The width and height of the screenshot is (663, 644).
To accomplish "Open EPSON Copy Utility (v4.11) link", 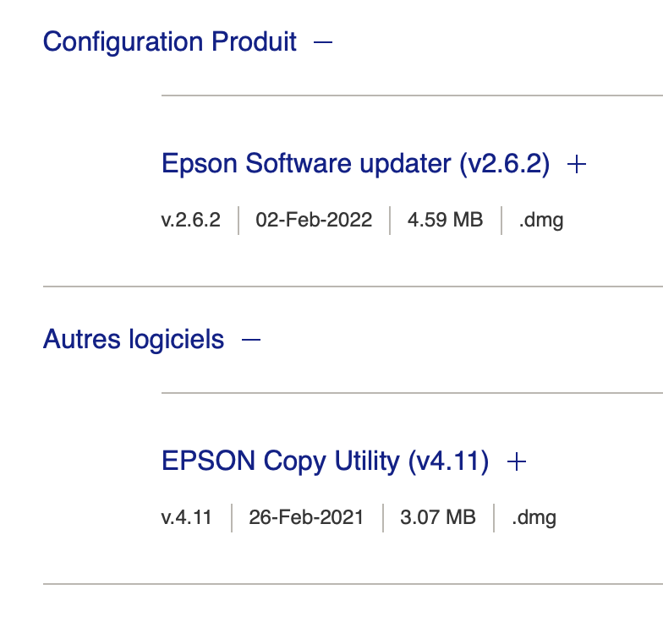I will coord(325,461).
